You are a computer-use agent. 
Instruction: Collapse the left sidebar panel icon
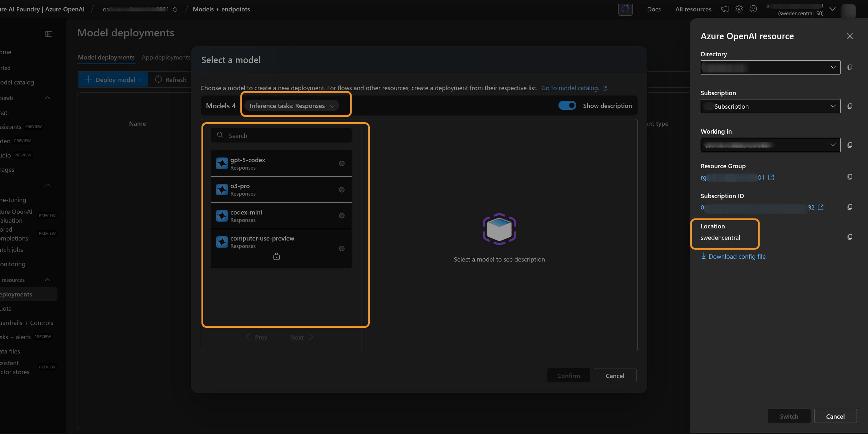(x=49, y=34)
